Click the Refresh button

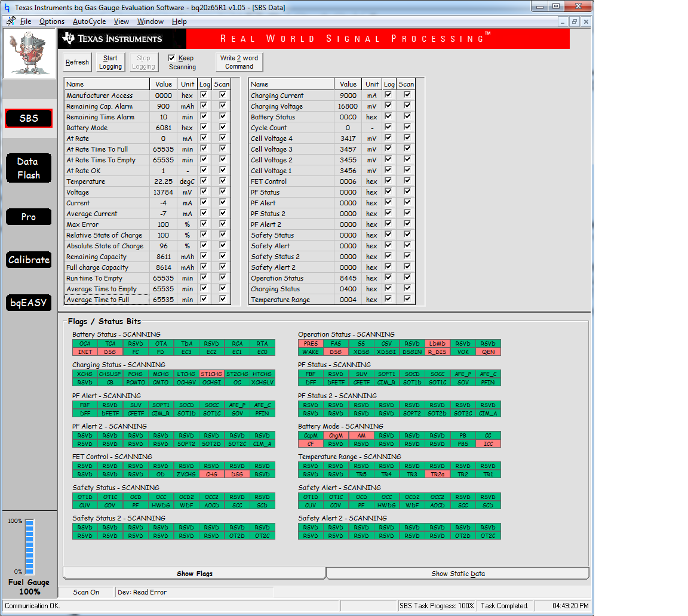coord(77,62)
